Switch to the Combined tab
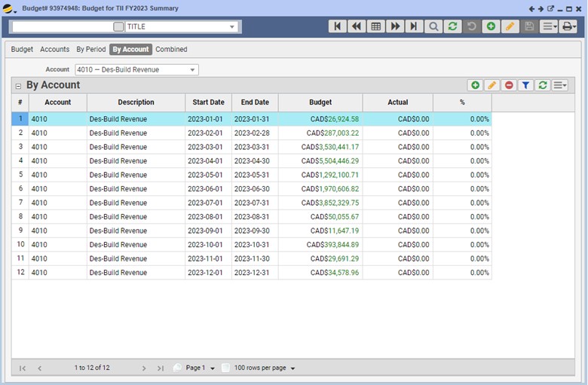 [x=171, y=50]
